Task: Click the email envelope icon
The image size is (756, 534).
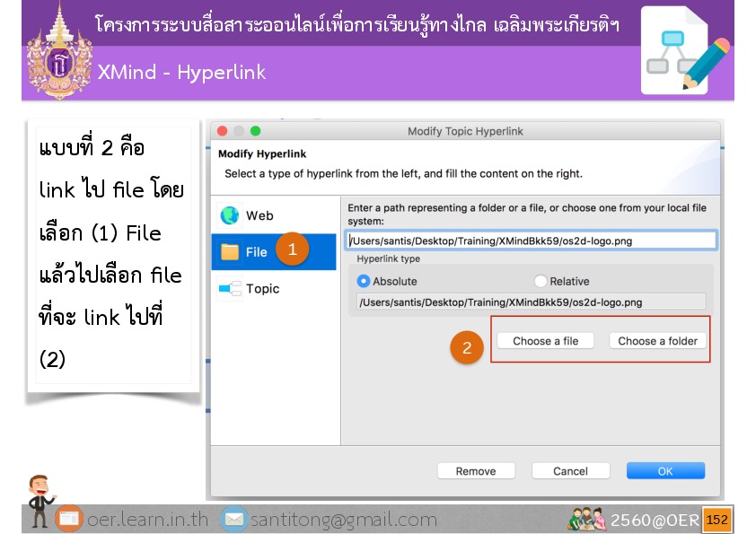Action: [x=234, y=520]
